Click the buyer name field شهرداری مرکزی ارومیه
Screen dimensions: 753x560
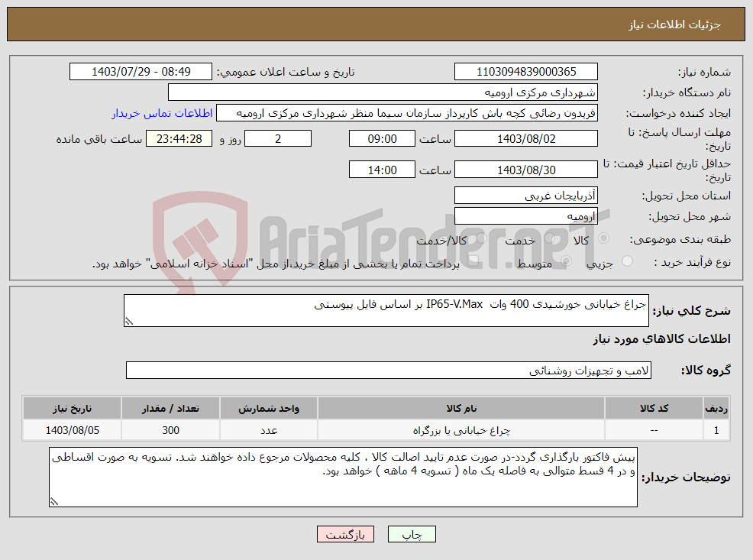pyautogui.click(x=383, y=92)
